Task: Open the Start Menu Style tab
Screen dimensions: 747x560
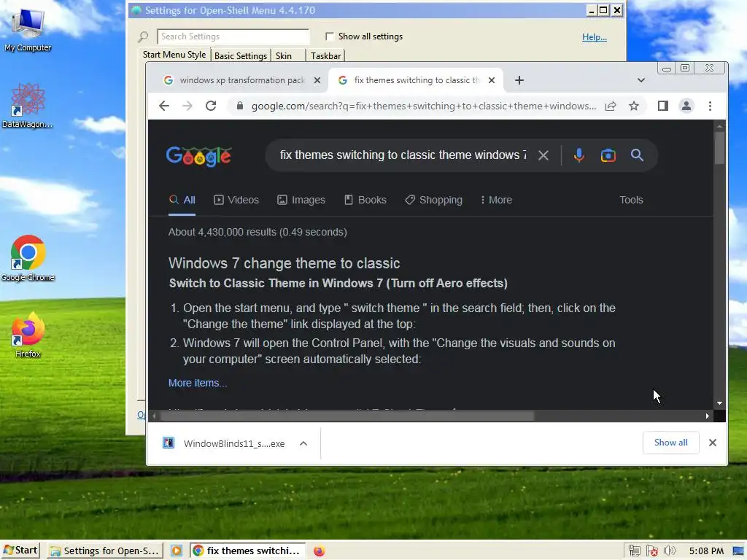Action: [174, 55]
